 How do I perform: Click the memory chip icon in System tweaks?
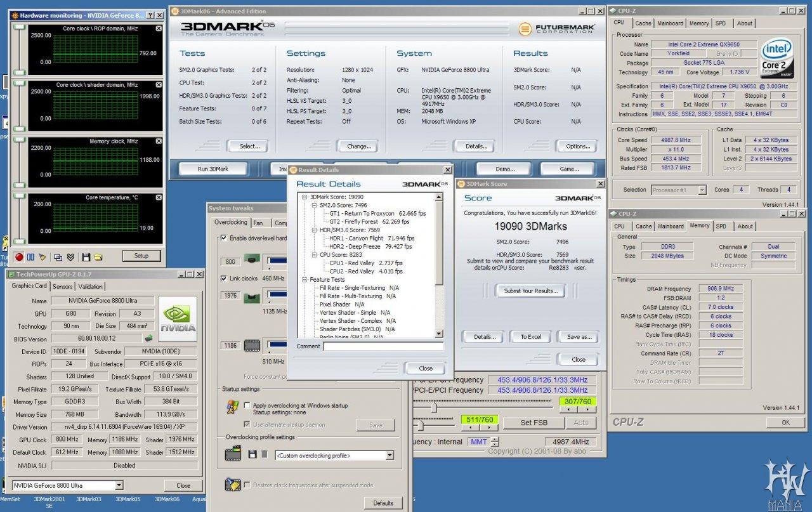coord(252,346)
